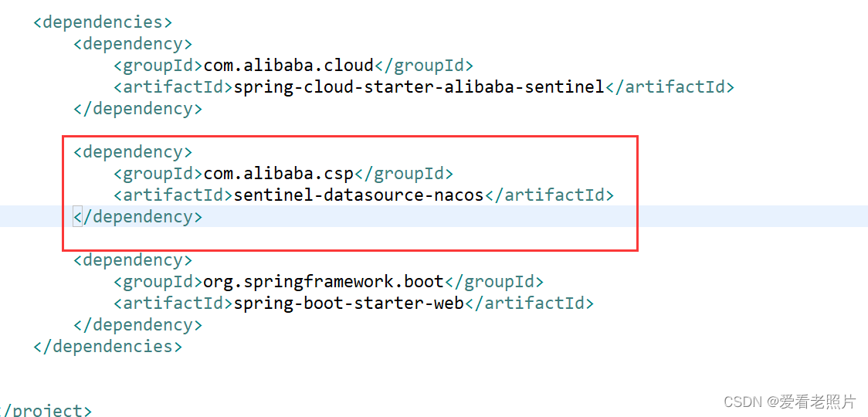This screenshot has width=868, height=417.
Task: Click closing artifactId tag after spring-boot-starter-web
Action: 529,303
